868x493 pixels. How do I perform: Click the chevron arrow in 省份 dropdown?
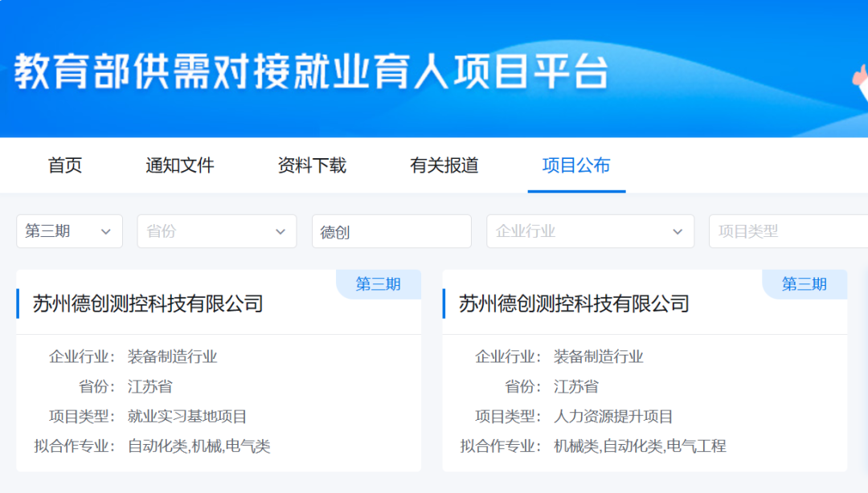coord(280,232)
